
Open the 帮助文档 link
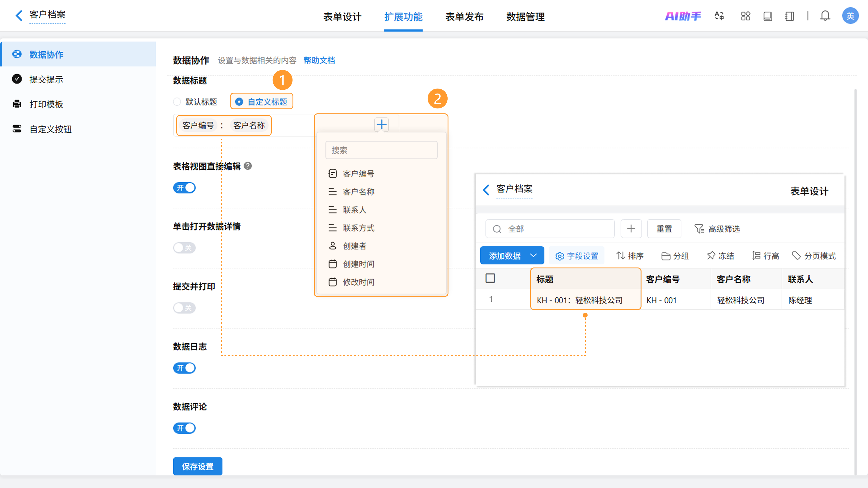319,60
